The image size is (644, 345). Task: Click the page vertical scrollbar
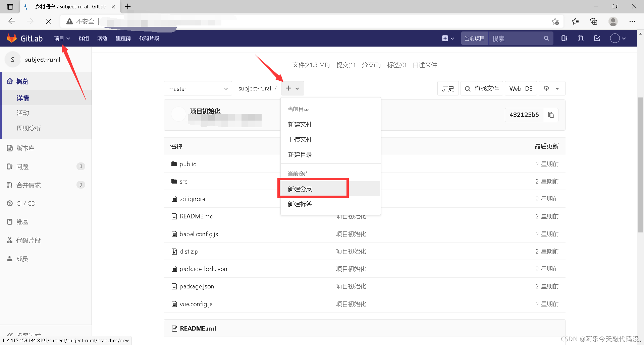[640, 164]
